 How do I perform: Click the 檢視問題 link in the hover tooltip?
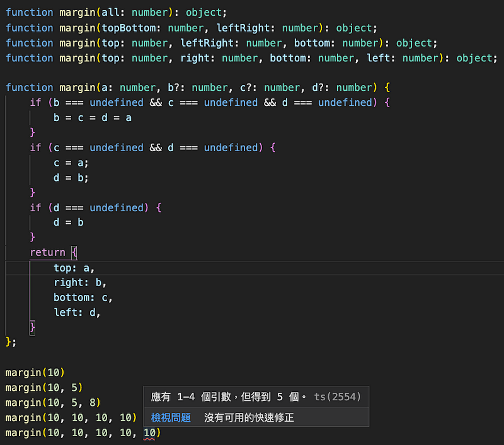coord(171,417)
